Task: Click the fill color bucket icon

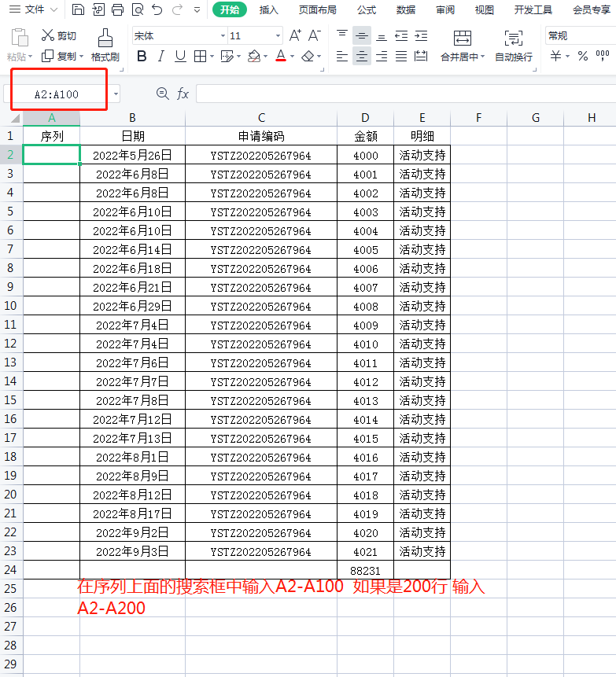Action: pyautogui.click(x=253, y=56)
